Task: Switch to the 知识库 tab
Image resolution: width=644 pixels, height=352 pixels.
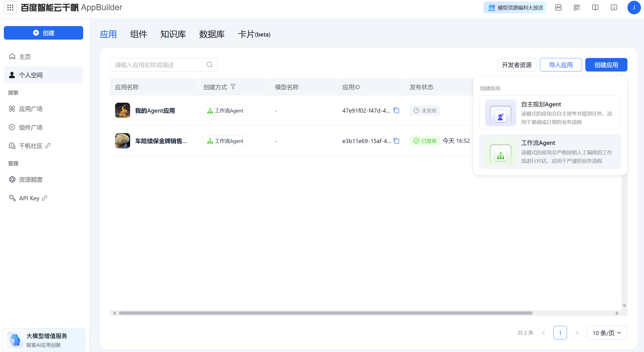Action: 173,34
